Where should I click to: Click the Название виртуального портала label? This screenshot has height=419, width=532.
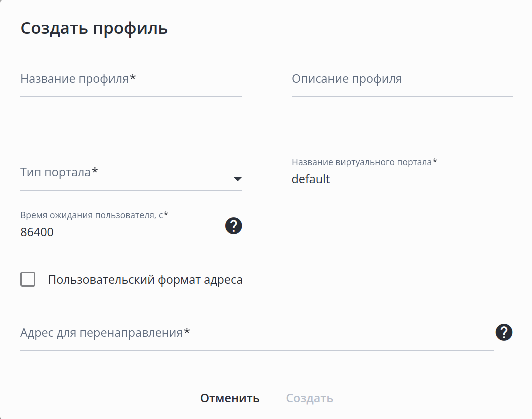(x=361, y=162)
